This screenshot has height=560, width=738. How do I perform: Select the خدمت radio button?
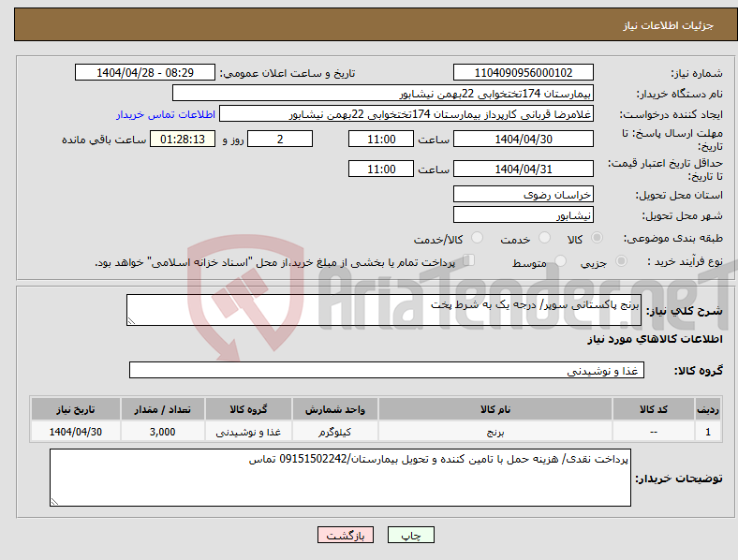coord(544,238)
